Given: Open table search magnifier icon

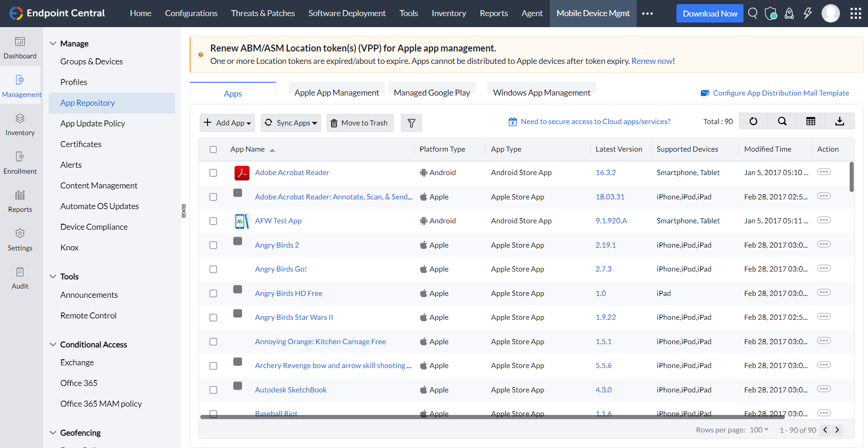Looking at the screenshot, I should tap(782, 121).
